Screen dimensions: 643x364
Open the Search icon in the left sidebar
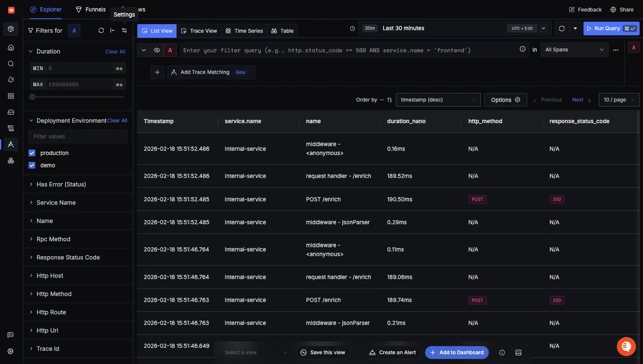pos(11,63)
